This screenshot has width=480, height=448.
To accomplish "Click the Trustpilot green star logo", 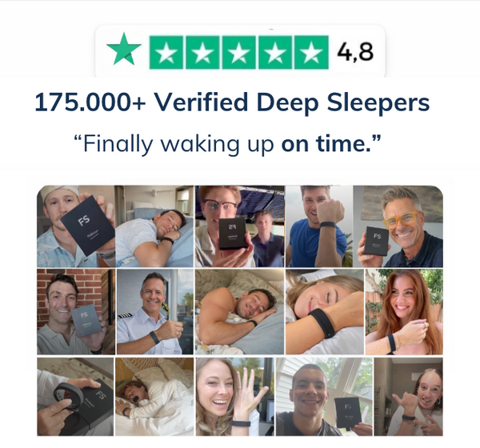I will pos(124,50).
